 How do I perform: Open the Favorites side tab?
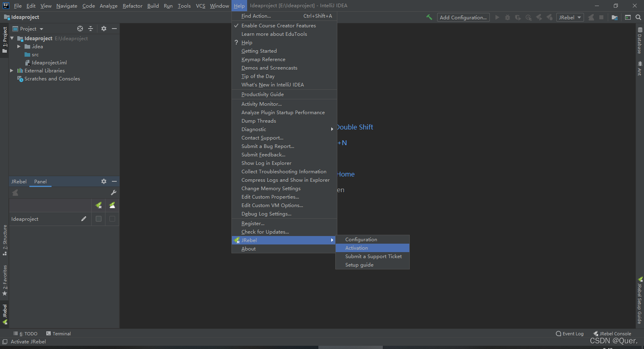[5, 280]
